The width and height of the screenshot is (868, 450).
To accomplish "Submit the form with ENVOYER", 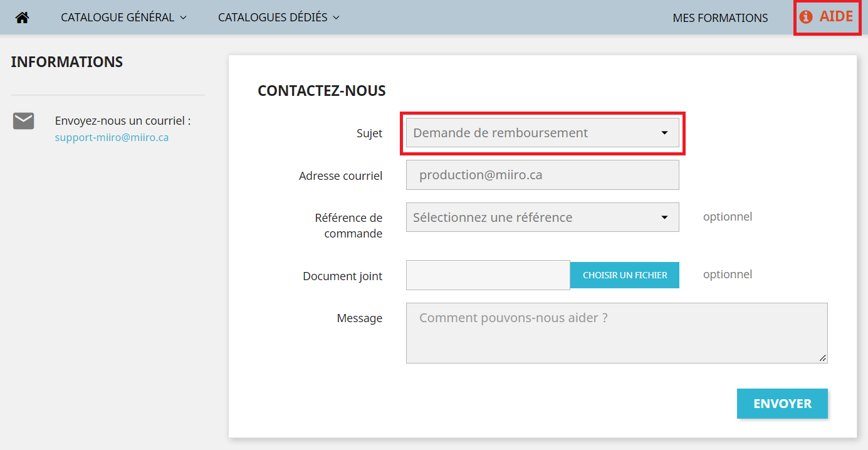I will click(x=782, y=404).
